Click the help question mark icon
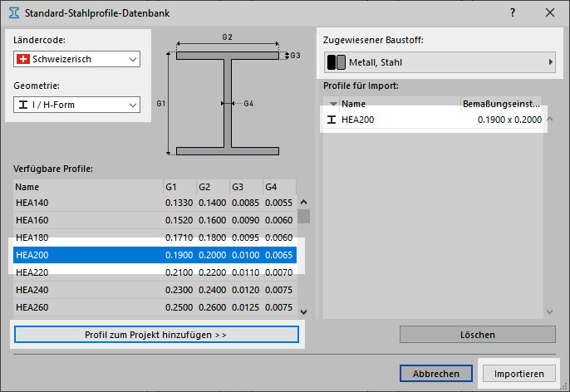This screenshot has width=570, height=392. tap(513, 12)
